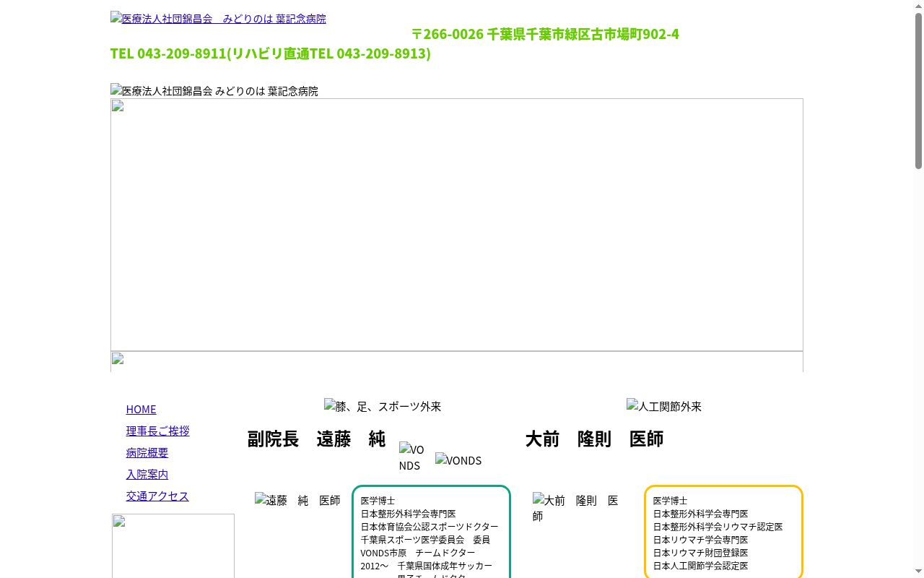Click 医学博士 in the green bordered box
The width and height of the screenshot is (924, 578).
click(378, 501)
